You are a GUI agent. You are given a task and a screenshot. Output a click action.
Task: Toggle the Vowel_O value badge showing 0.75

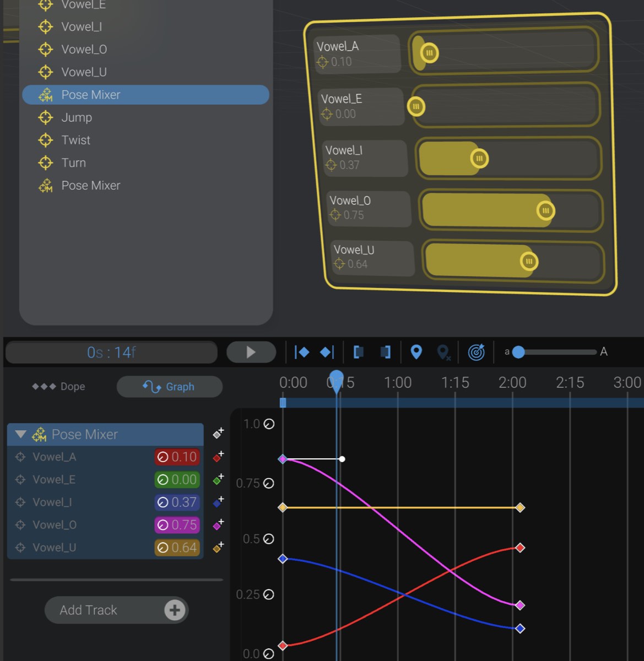click(x=176, y=525)
